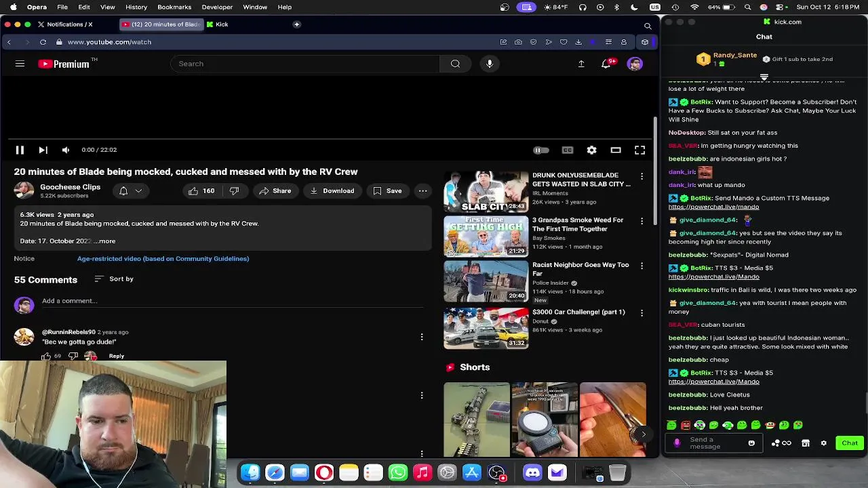Toggle closed captions on the video
The image size is (868, 488).
(x=568, y=150)
